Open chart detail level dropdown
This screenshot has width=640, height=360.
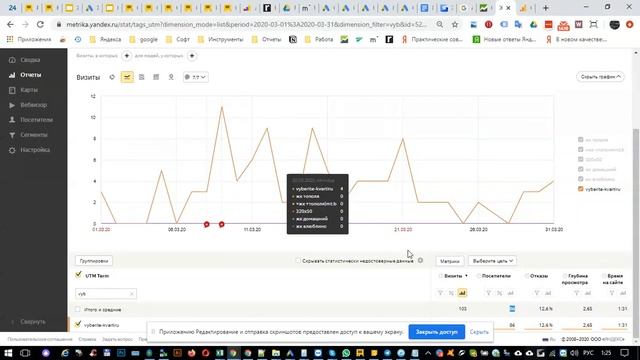pos(196,77)
